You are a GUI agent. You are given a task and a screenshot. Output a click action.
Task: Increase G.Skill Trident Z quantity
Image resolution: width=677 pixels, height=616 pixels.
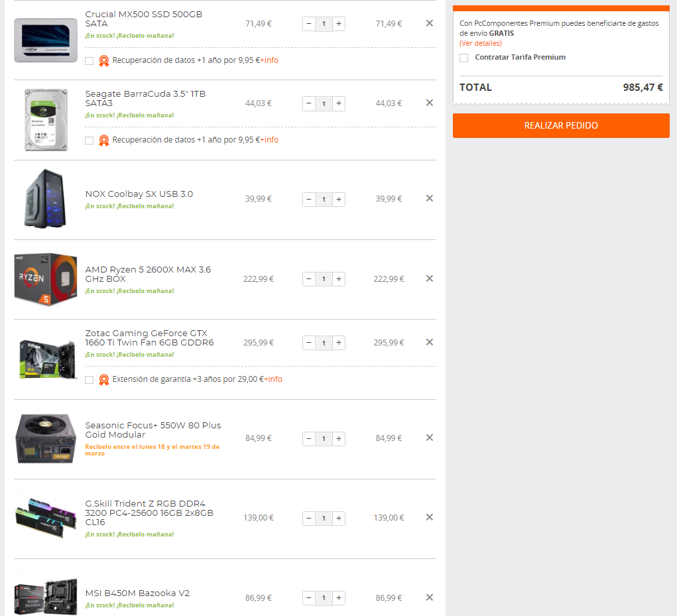coord(339,518)
